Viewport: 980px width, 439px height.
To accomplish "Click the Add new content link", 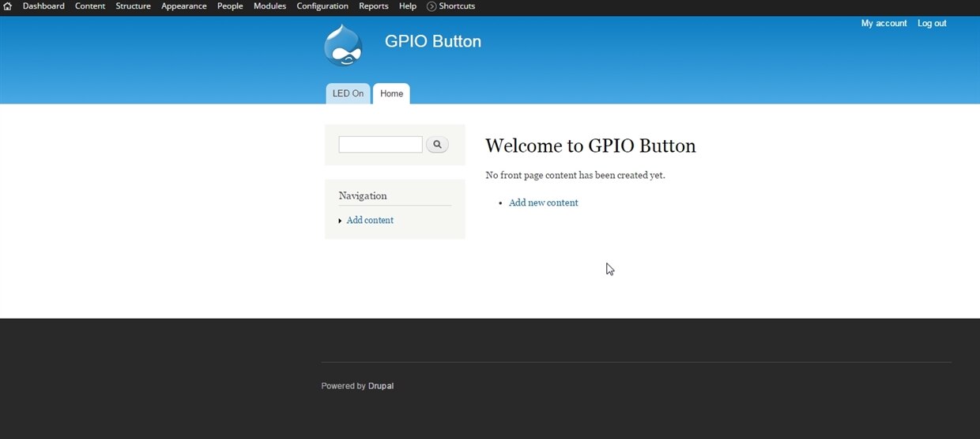I will pos(543,203).
